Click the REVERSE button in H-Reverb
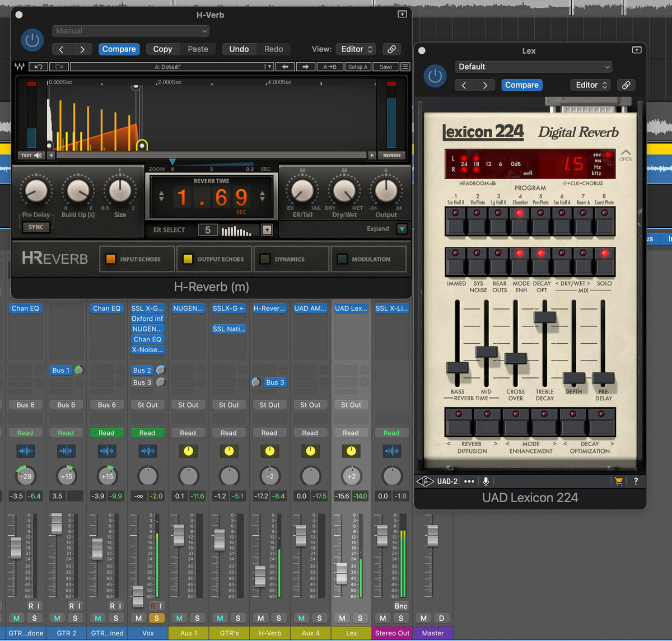 point(391,155)
